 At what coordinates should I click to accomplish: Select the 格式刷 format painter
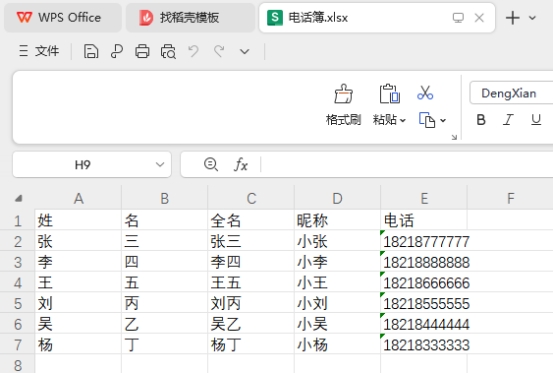point(343,105)
